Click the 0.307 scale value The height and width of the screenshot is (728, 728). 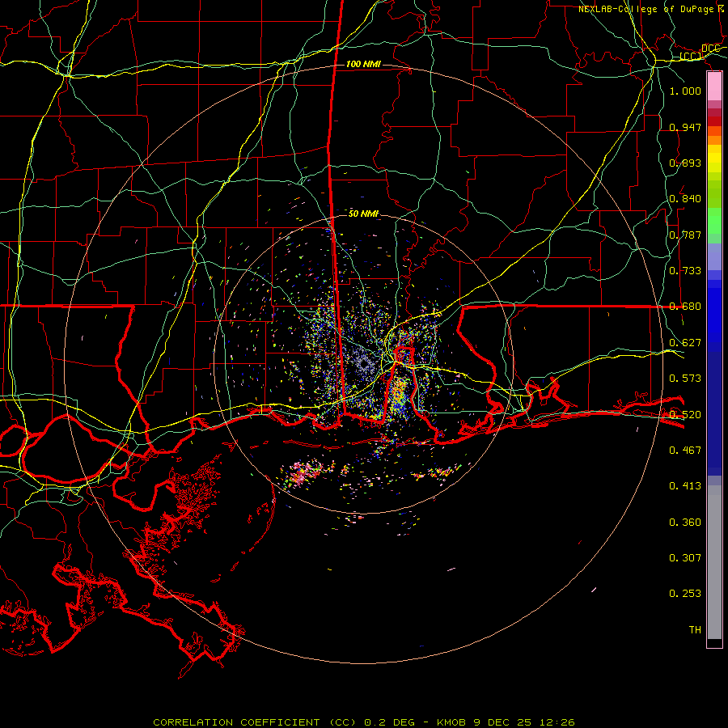685,557
